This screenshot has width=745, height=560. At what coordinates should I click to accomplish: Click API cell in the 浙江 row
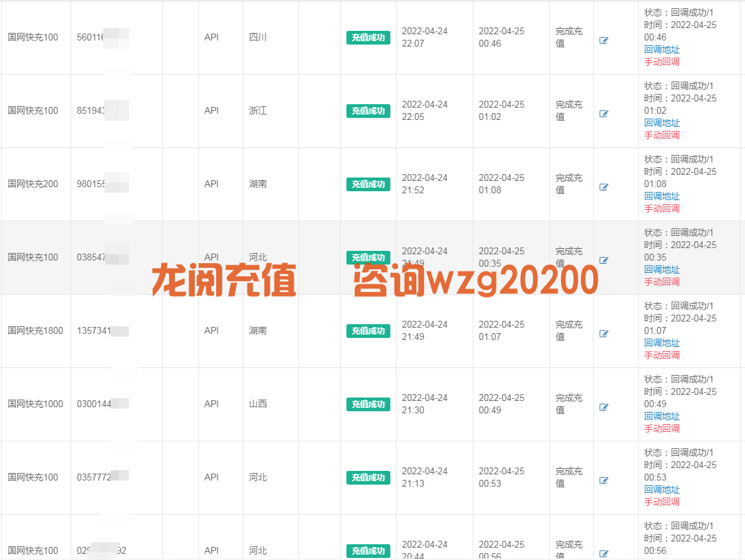(x=211, y=110)
